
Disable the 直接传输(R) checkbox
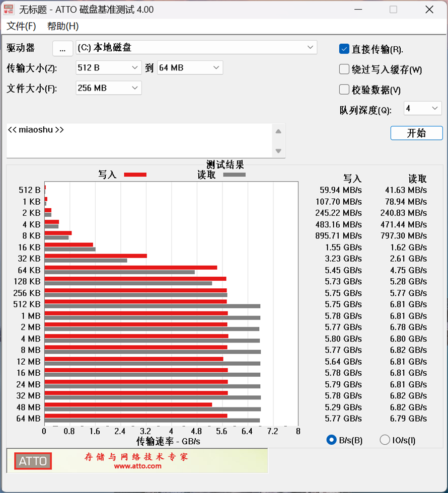point(344,48)
